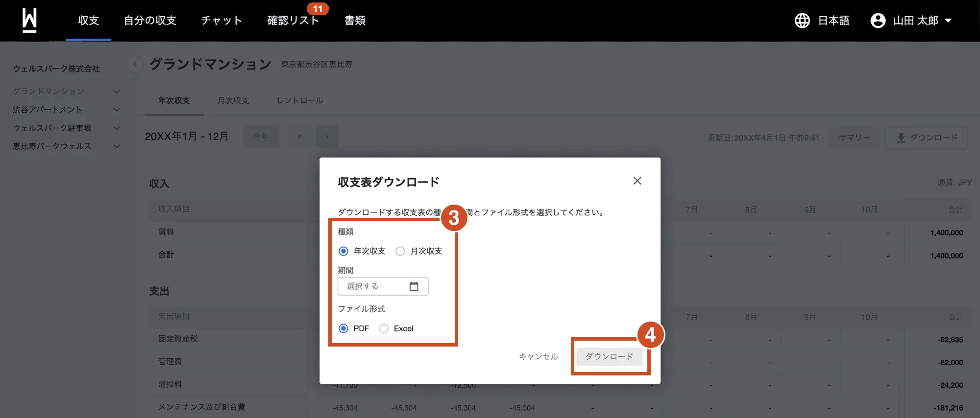The height and width of the screenshot is (418, 980).
Task: Click the -181,216 total value
Action: [x=948, y=408]
